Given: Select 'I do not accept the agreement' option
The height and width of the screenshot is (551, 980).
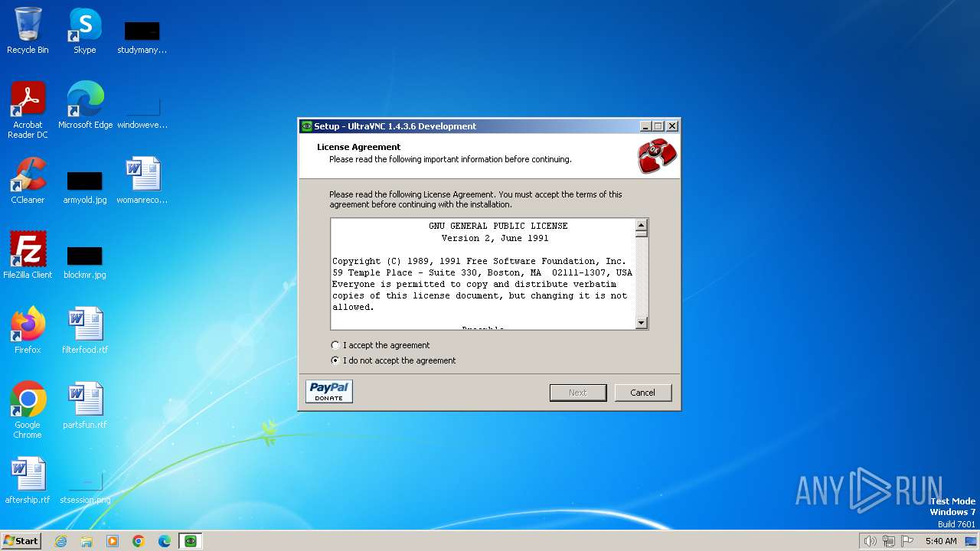Looking at the screenshot, I should (x=335, y=360).
